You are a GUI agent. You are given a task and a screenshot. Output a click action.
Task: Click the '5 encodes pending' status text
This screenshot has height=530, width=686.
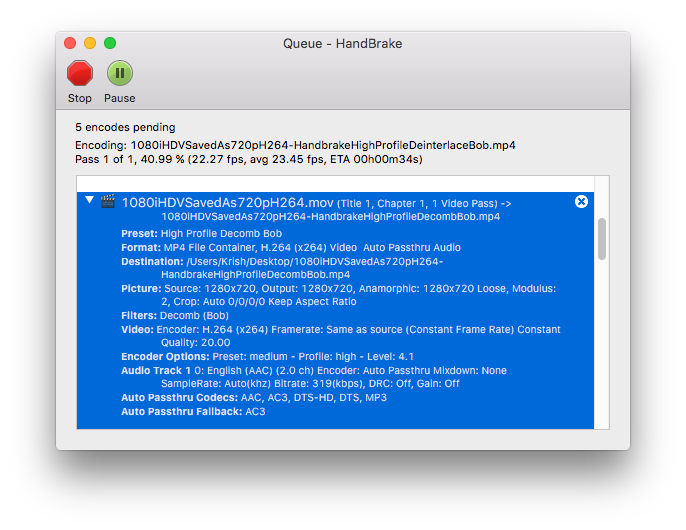[x=125, y=127]
